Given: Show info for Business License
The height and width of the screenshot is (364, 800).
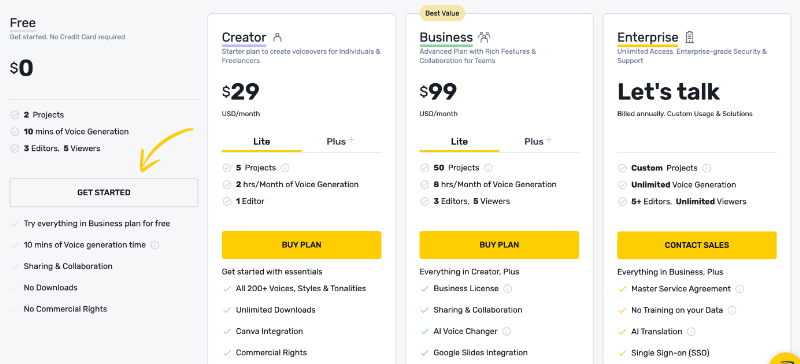Looking at the screenshot, I should [x=507, y=288].
